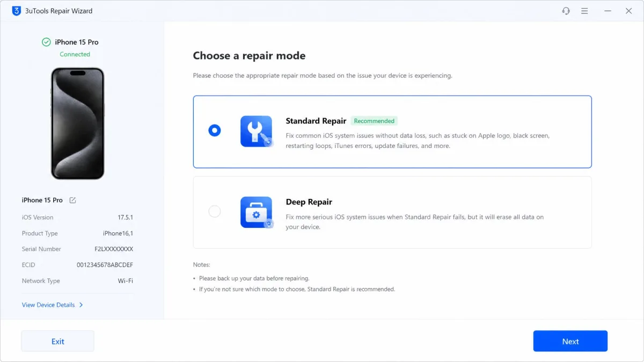Screen dimensions: 644x362
Task: Click the Deep Repair description text
Action: 415,222
